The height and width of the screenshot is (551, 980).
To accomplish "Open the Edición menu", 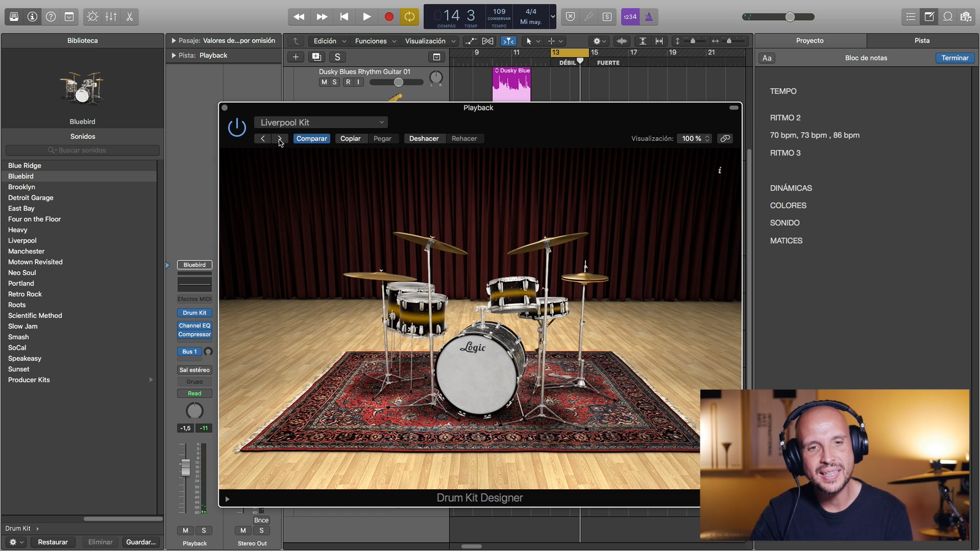I will click(x=330, y=41).
